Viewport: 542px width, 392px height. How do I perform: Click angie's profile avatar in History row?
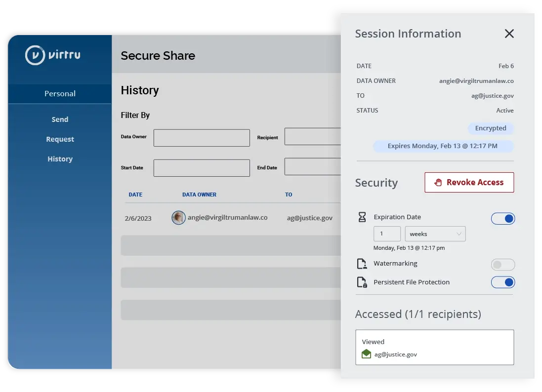[178, 218]
